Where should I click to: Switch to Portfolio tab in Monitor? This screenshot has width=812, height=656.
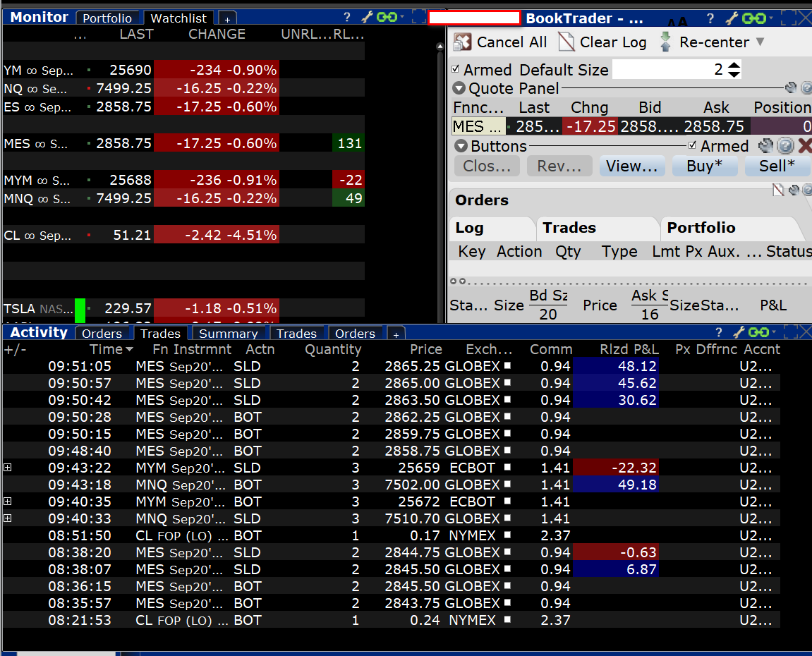tap(107, 18)
